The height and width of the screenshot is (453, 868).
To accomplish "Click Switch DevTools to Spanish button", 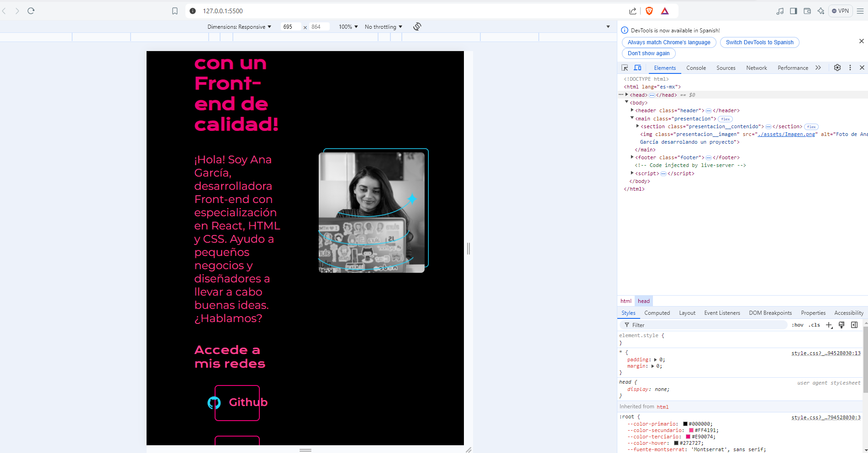I will 760,42.
